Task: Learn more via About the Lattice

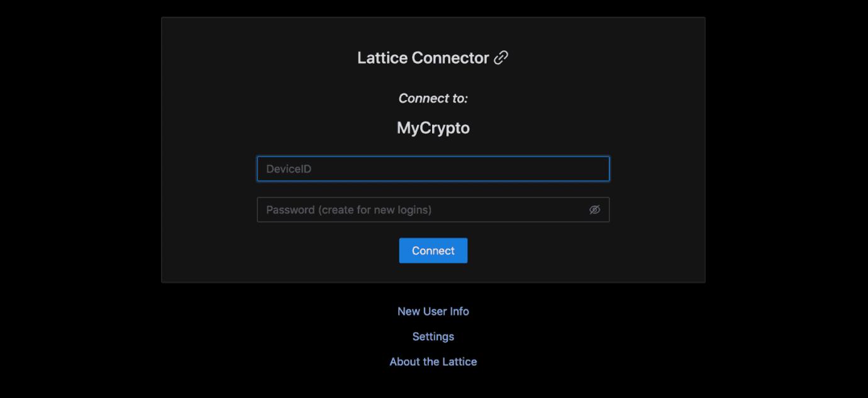Action: pyautogui.click(x=433, y=361)
